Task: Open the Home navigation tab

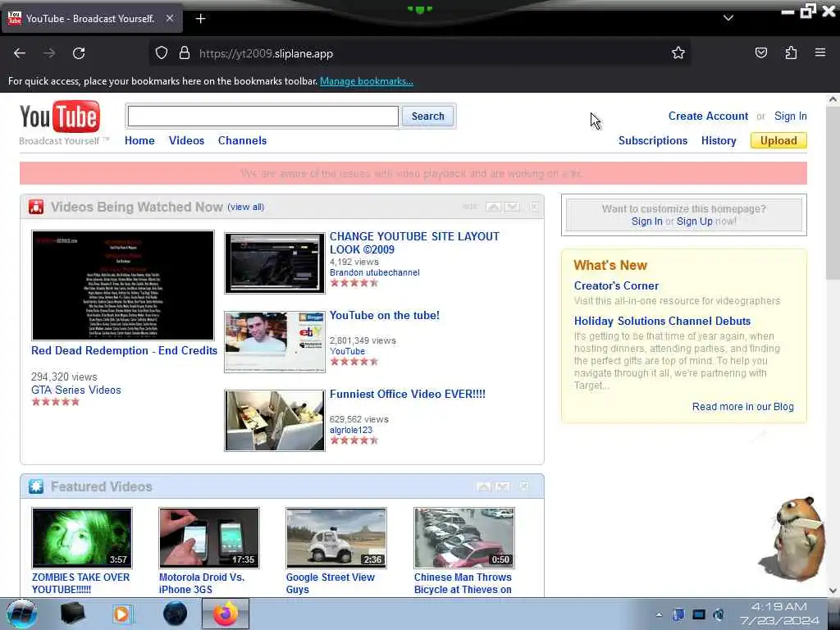Action: pos(139,140)
